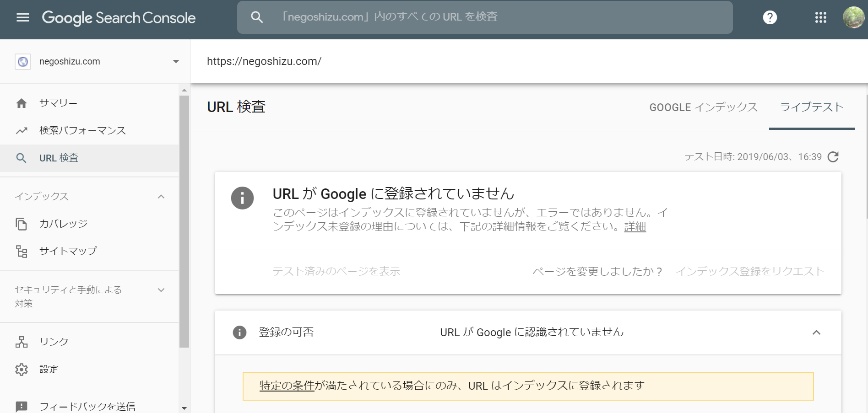Click the カバレッジ pages icon
This screenshot has height=413, width=868.
pos(22,224)
